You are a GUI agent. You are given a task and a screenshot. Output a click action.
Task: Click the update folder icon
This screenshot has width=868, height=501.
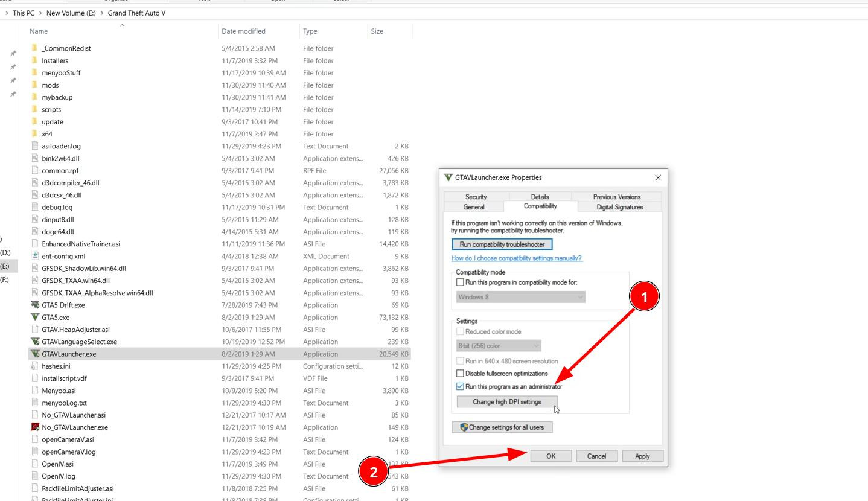pos(34,121)
